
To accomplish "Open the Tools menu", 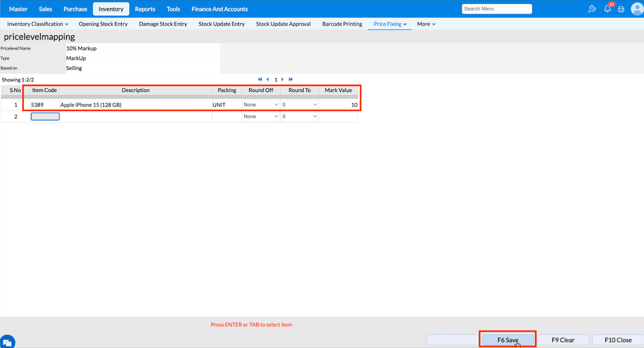I will click(x=173, y=9).
